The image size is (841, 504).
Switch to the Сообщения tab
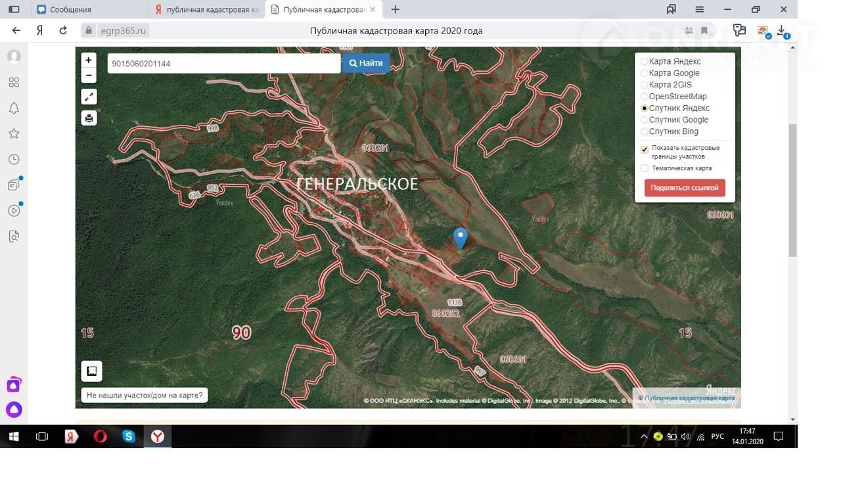(x=70, y=10)
